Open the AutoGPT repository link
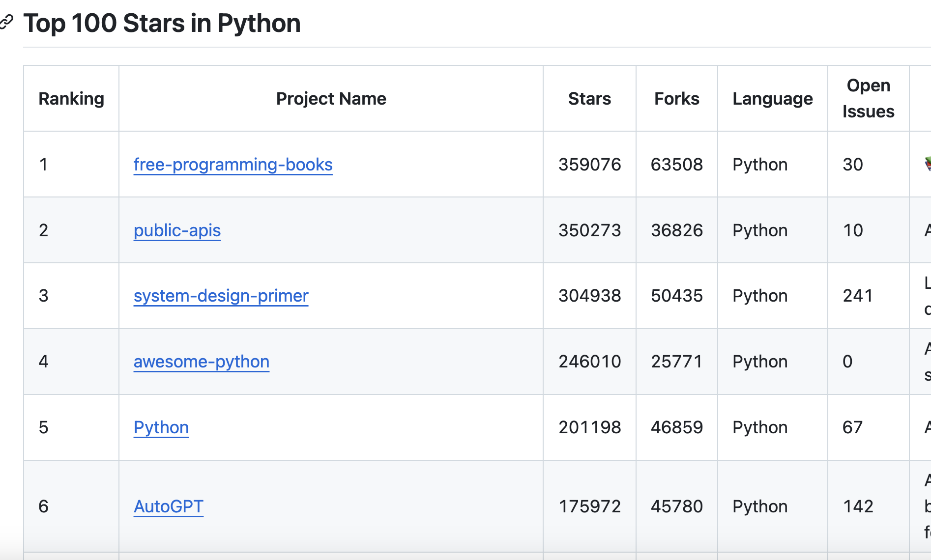The height and width of the screenshot is (560, 931). (169, 506)
